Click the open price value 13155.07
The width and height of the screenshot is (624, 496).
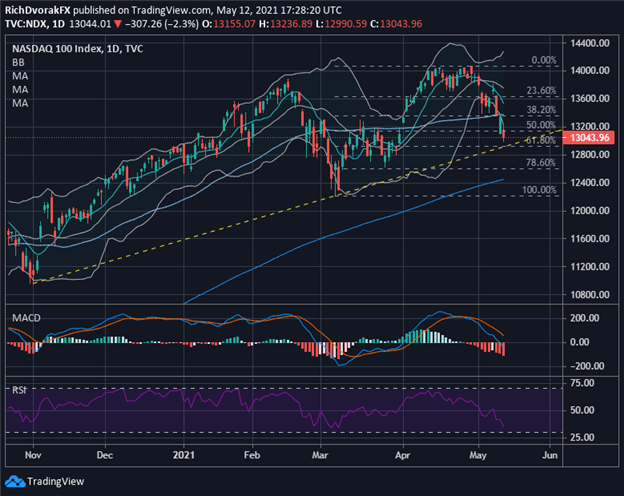(234, 24)
